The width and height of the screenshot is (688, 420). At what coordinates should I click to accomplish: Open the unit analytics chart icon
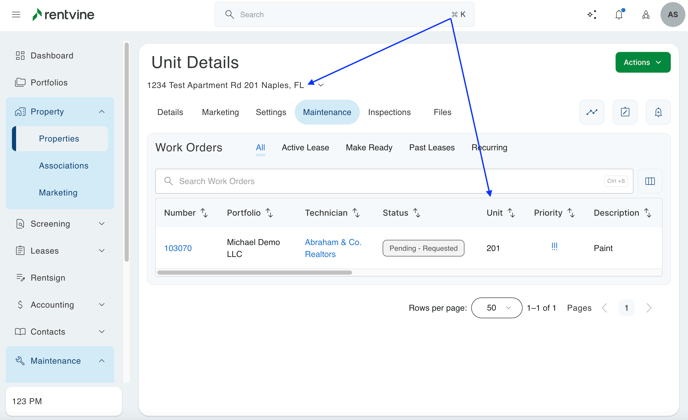[592, 112]
